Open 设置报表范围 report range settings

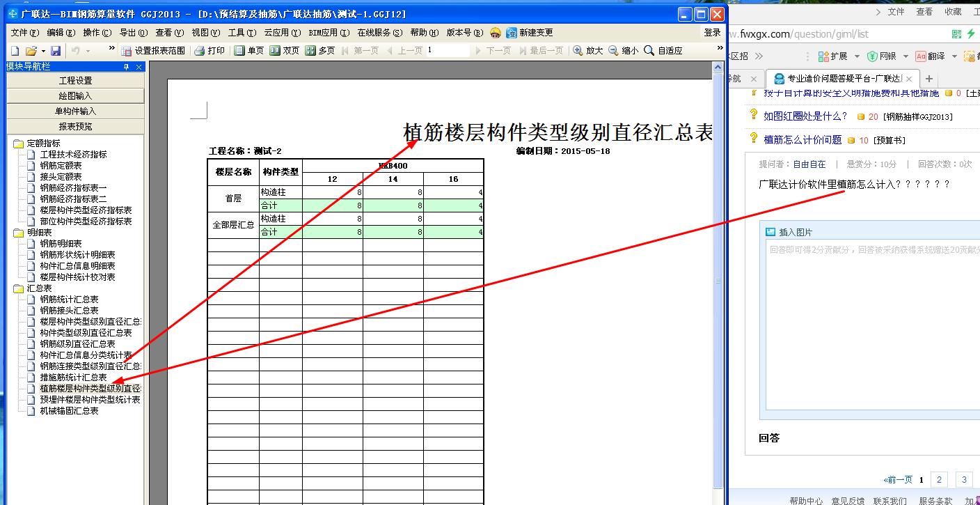[153, 51]
